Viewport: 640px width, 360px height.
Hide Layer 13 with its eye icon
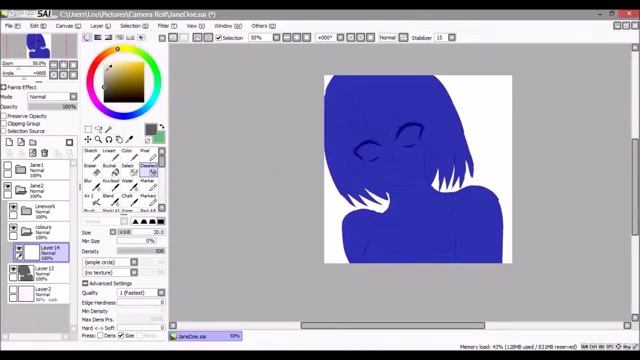coord(13,269)
